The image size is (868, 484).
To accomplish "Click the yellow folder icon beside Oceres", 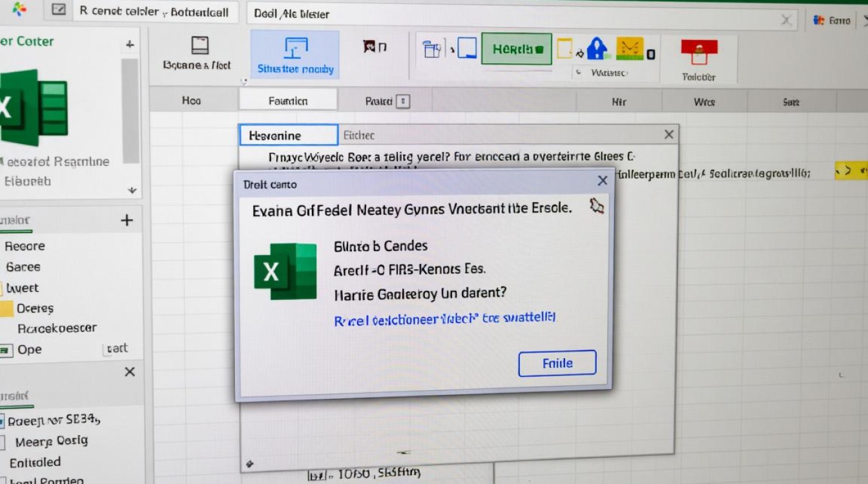I will (x=6, y=308).
